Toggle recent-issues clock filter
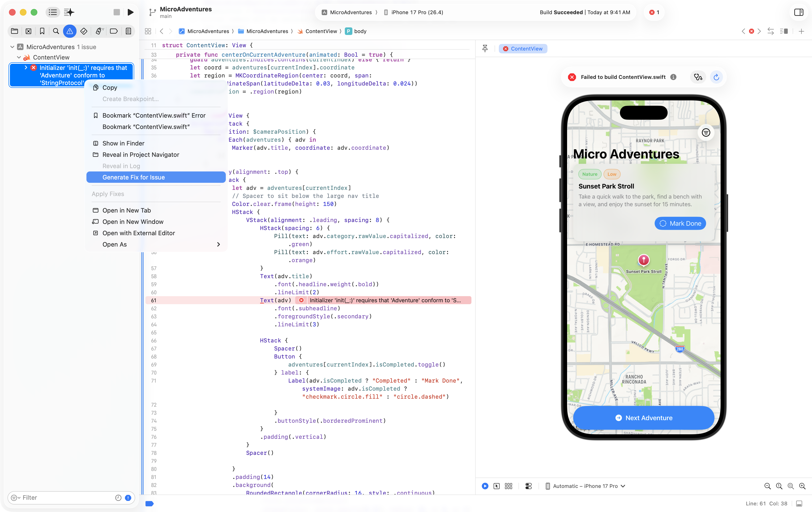 click(118, 498)
